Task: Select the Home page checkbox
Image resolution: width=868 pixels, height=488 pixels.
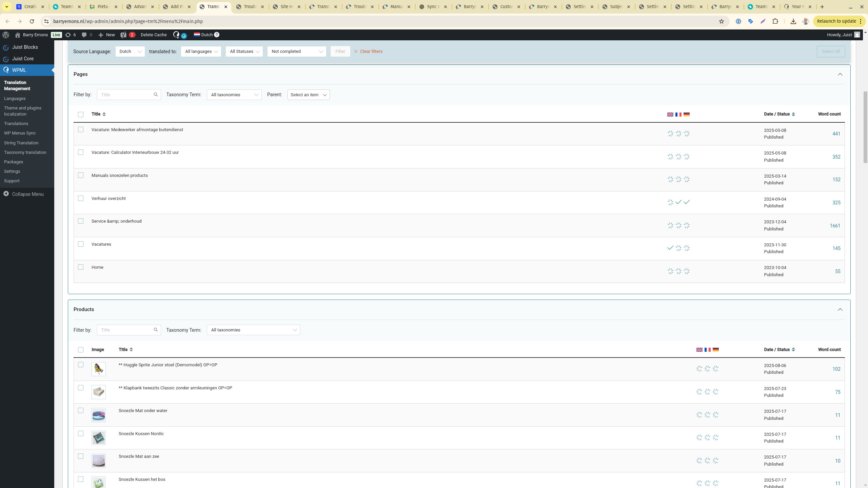Action: pyautogui.click(x=81, y=267)
